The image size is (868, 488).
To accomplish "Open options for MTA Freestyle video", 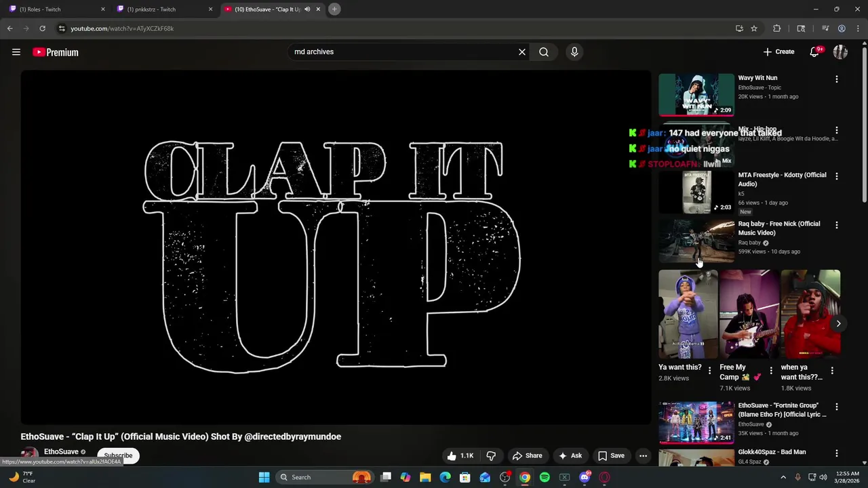I will [x=837, y=176].
